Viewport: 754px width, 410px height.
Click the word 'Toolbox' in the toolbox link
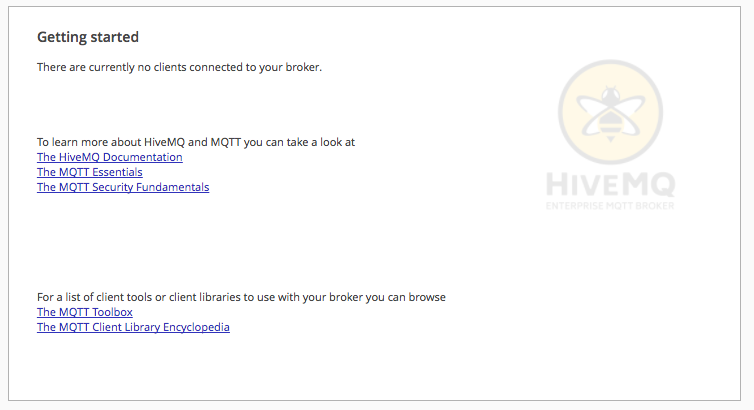pyautogui.click(x=113, y=312)
